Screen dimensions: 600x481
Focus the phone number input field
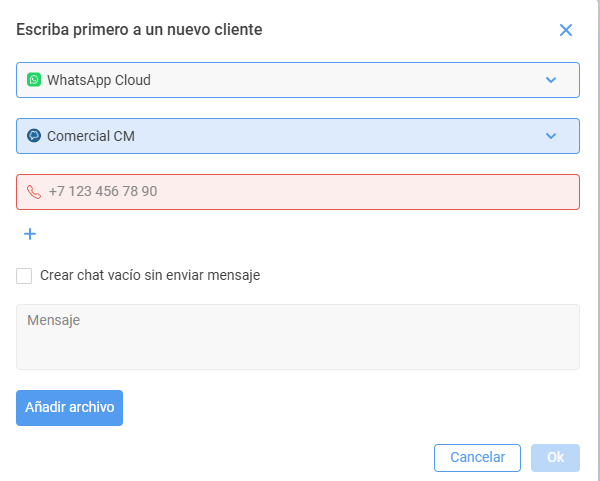point(298,192)
